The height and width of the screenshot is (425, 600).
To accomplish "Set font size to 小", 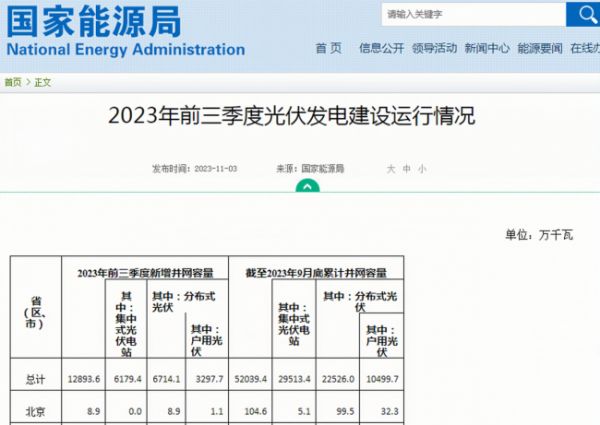I will point(422,169).
